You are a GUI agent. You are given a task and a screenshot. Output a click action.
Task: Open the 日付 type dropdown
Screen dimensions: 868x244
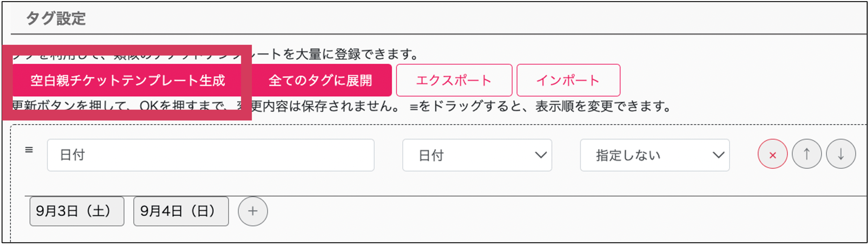(x=476, y=155)
